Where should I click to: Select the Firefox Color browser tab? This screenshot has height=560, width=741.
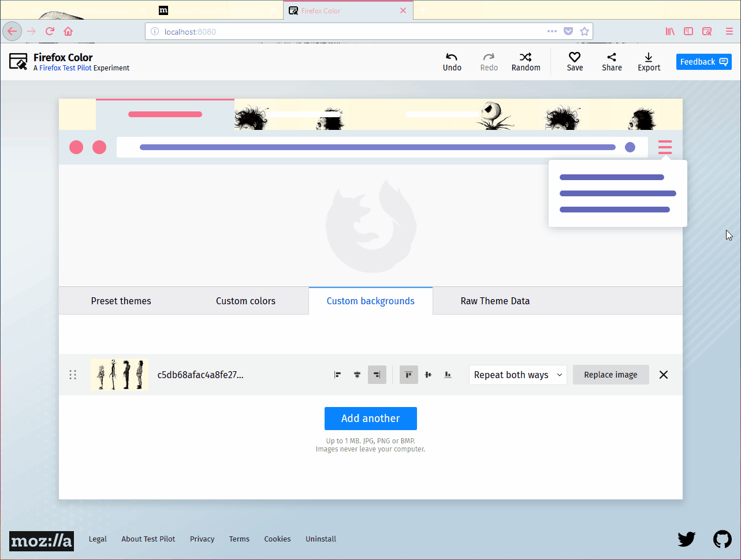pos(348,10)
